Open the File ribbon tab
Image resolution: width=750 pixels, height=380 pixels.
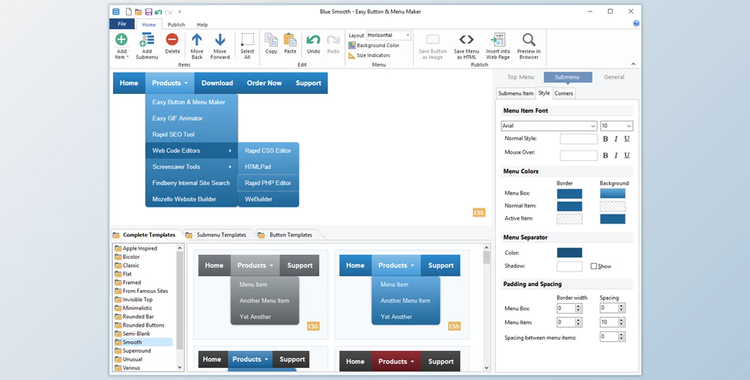pyautogui.click(x=122, y=24)
